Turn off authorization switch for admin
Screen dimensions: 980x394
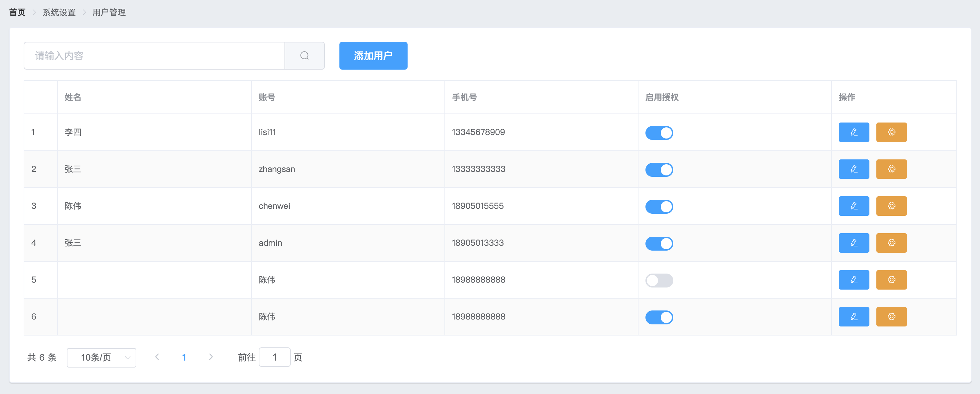pos(659,244)
